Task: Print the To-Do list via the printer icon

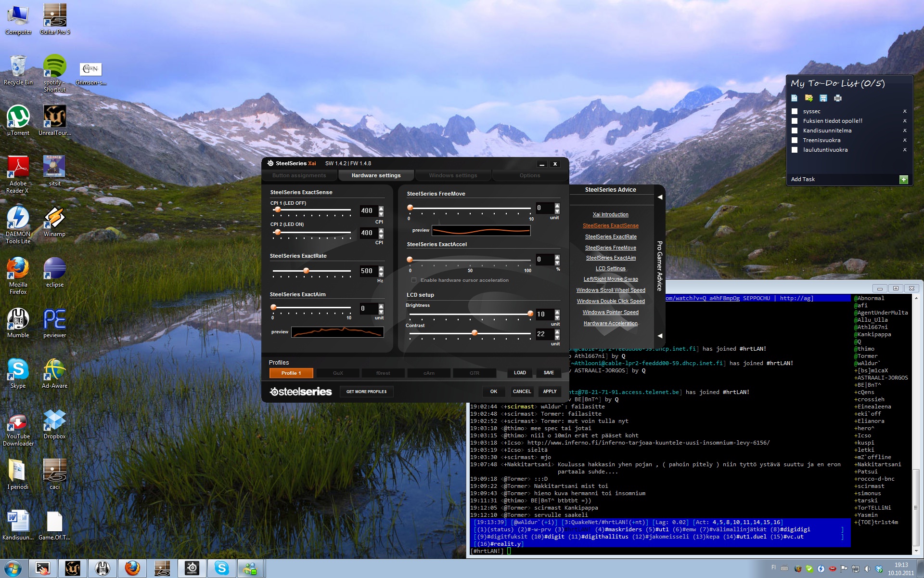Action: pos(838,98)
